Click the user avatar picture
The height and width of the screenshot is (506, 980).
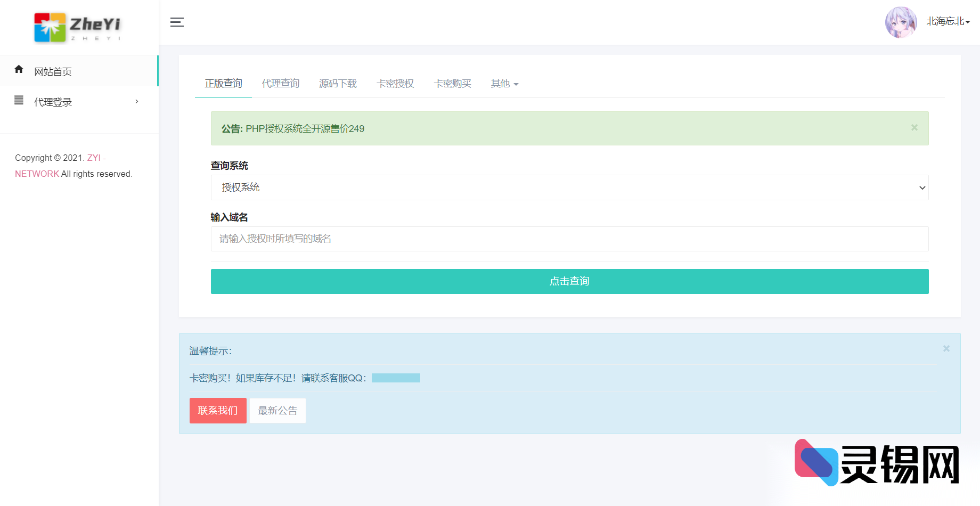pos(901,22)
